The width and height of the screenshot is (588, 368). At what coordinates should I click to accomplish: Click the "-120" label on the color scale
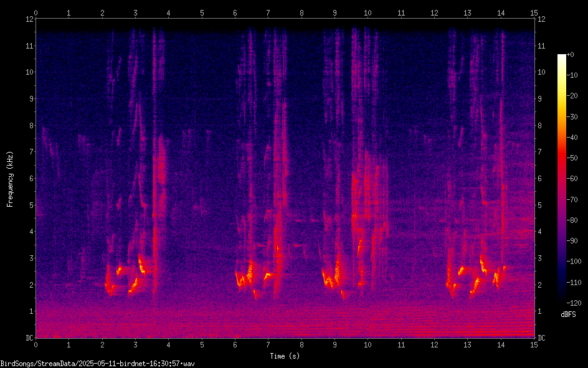pos(574,303)
